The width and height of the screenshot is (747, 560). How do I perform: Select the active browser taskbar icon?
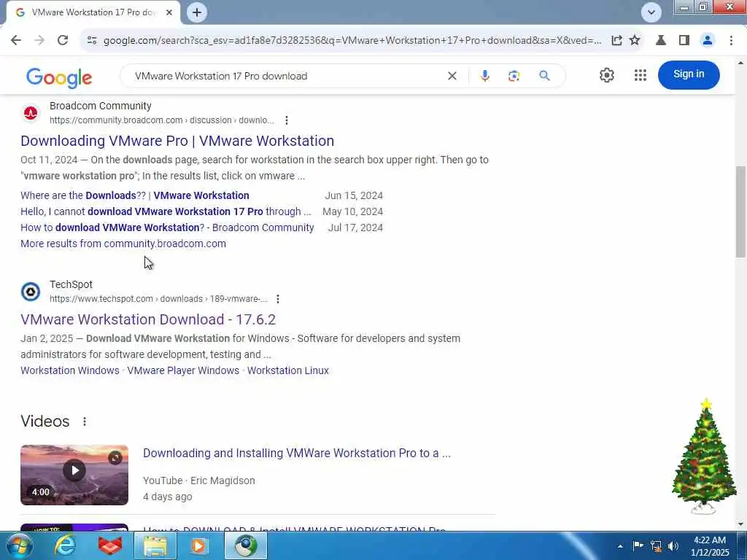[x=245, y=545]
